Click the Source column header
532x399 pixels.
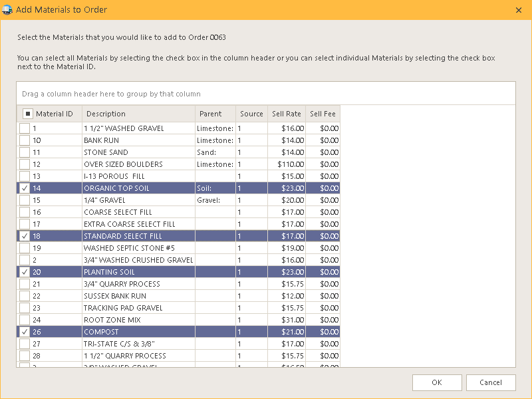pyautogui.click(x=251, y=114)
